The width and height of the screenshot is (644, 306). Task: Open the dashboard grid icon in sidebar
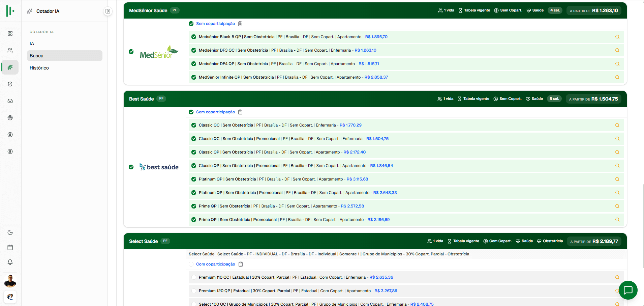tap(10, 33)
